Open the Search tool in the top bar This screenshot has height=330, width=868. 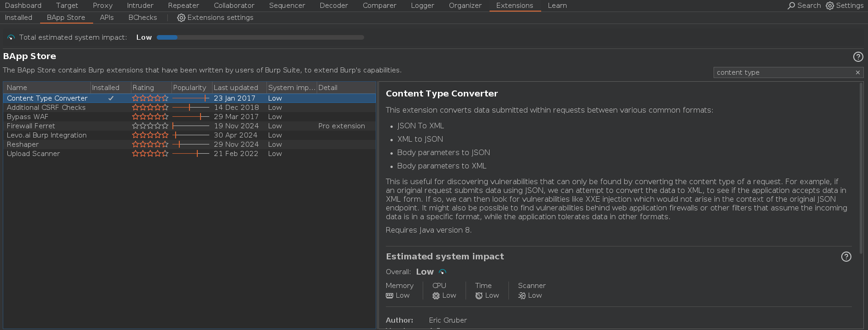point(804,6)
